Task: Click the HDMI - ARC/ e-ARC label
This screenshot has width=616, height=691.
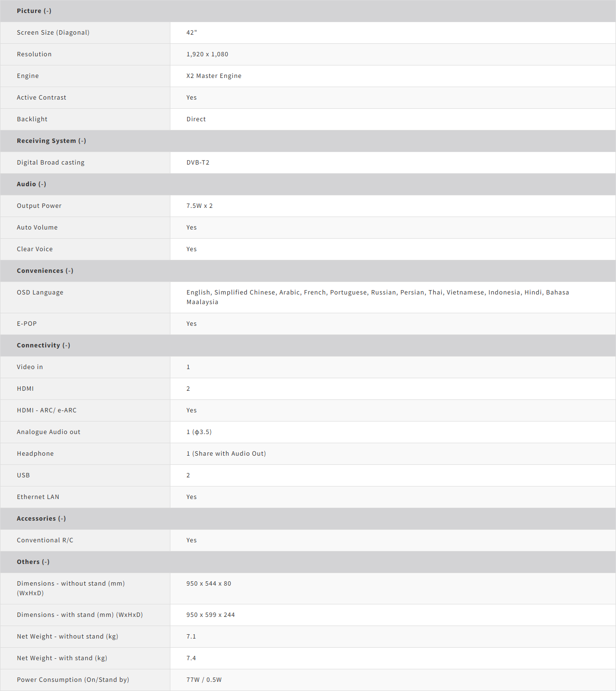Action: [47, 410]
